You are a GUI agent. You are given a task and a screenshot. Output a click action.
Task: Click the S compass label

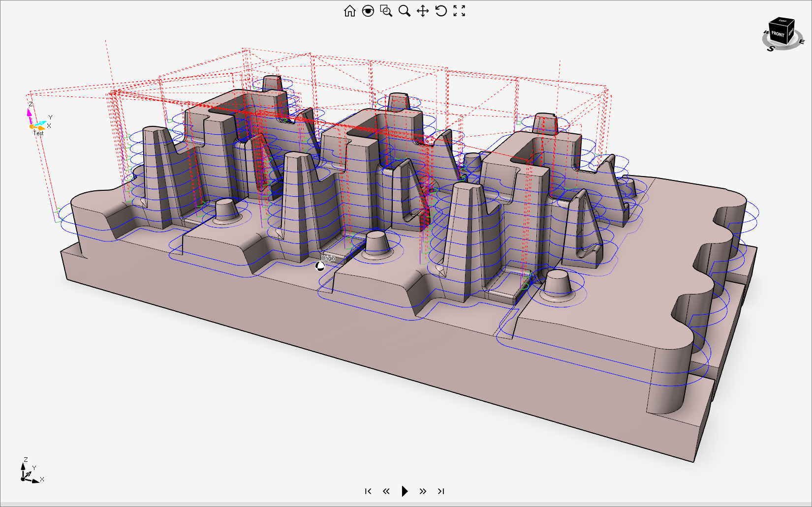pos(771,48)
